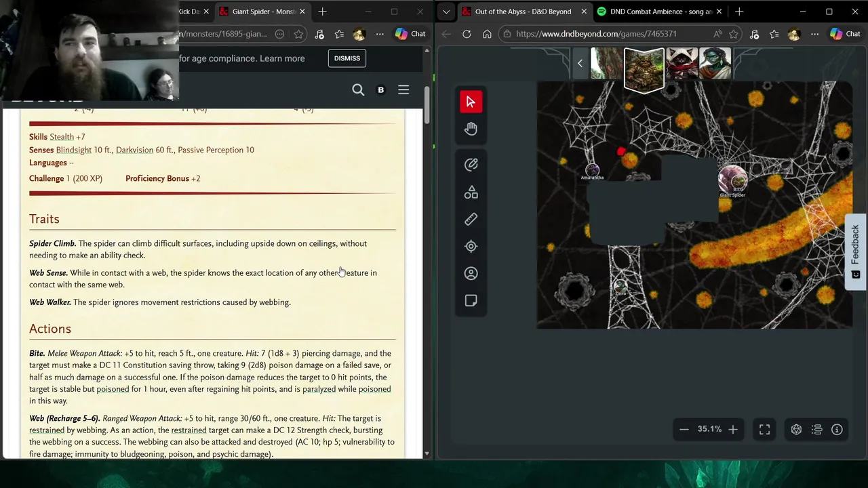Viewport: 868px width, 488px height.
Task: Click the scroll down arrow on monster page
Action: coord(427,453)
